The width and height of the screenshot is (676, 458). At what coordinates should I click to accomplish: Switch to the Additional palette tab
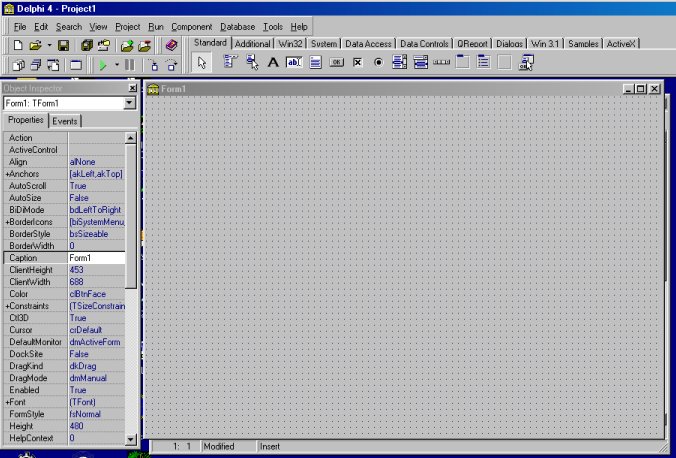pyautogui.click(x=253, y=44)
